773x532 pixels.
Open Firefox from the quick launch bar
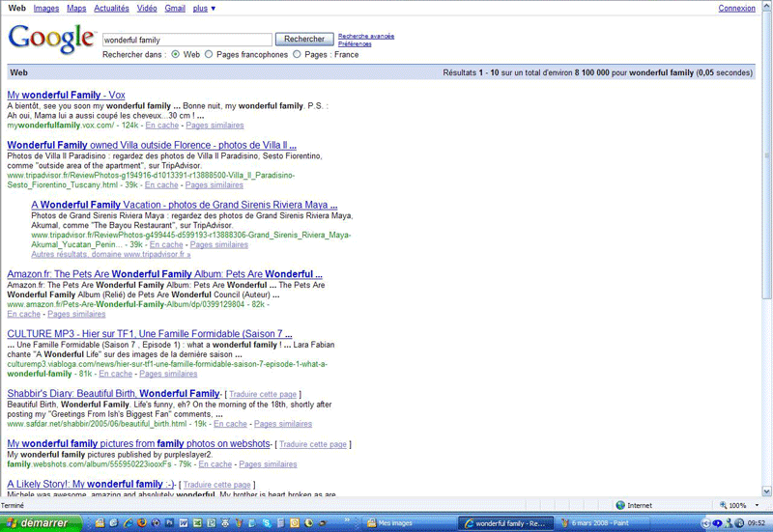pyautogui.click(x=141, y=522)
